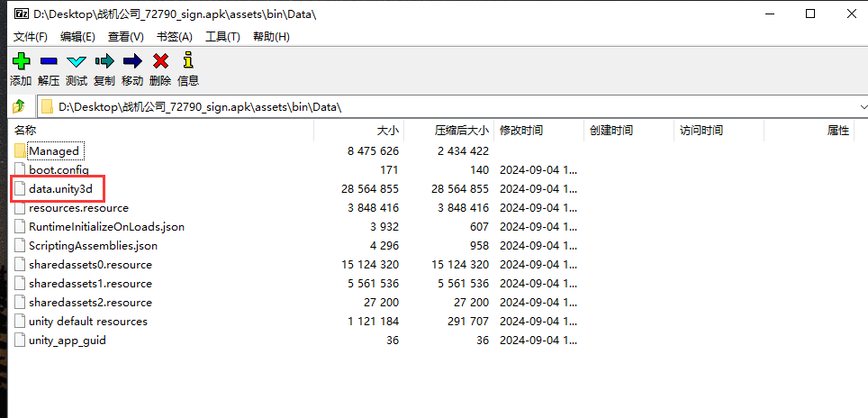868x418 pixels.
Task: Expand the address bar path dropdown
Action: click(x=863, y=106)
